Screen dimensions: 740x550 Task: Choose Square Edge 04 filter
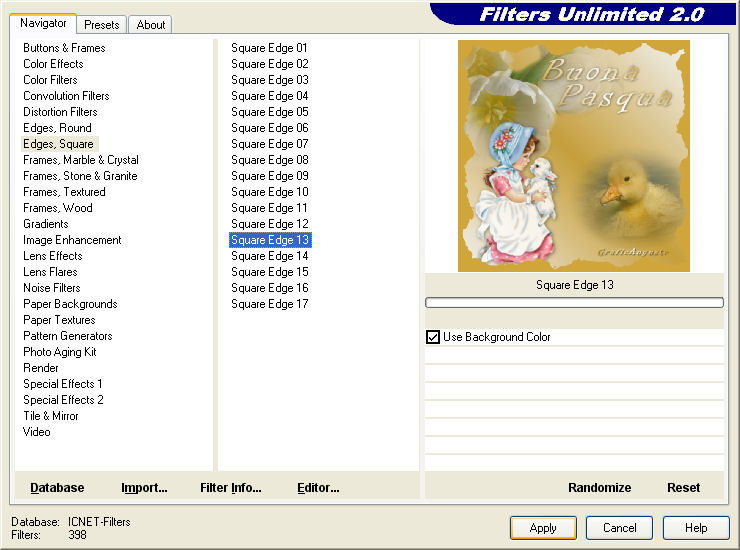click(269, 96)
